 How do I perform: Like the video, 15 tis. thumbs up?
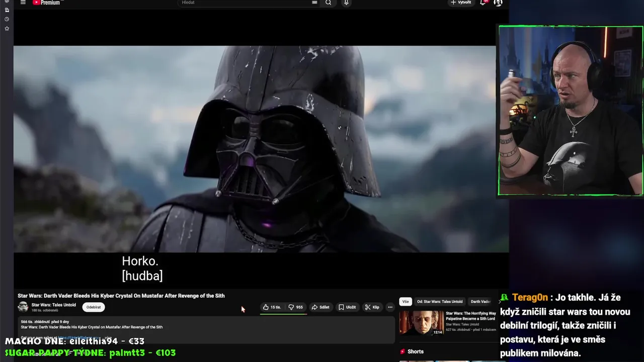tap(272, 307)
